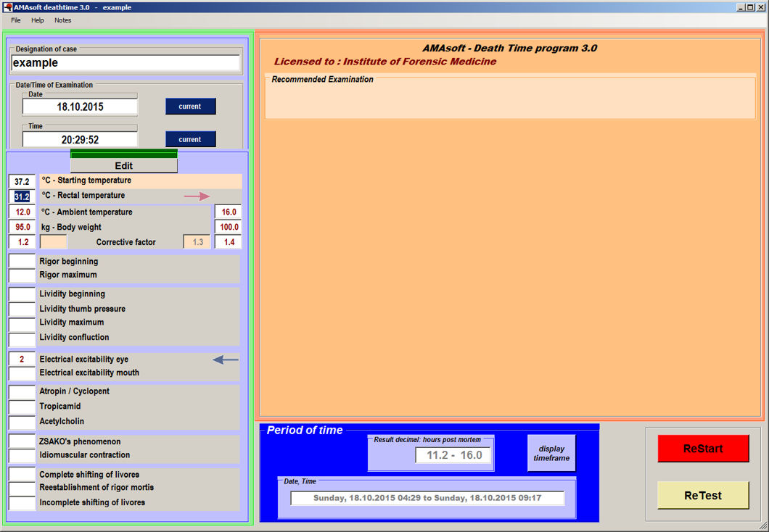769x532 pixels.
Task: Click the Rigor beginning input box
Action: tap(22, 261)
